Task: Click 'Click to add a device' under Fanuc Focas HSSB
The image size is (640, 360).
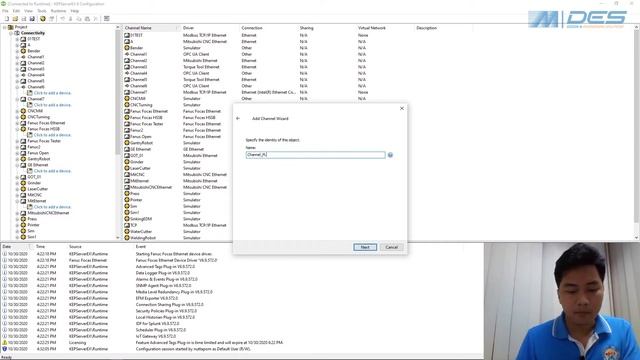Action: pyautogui.click(x=53, y=135)
